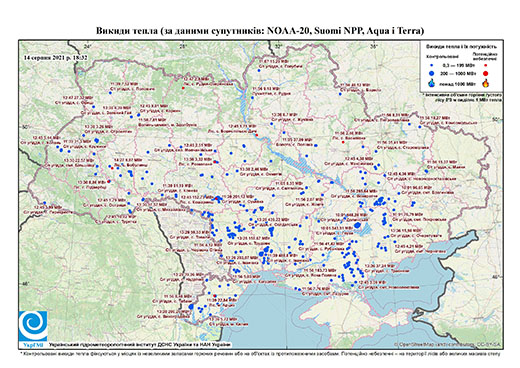Click the UkrHMI institute name caption
Viewport: 520px width, 368px height.
tap(139, 345)
